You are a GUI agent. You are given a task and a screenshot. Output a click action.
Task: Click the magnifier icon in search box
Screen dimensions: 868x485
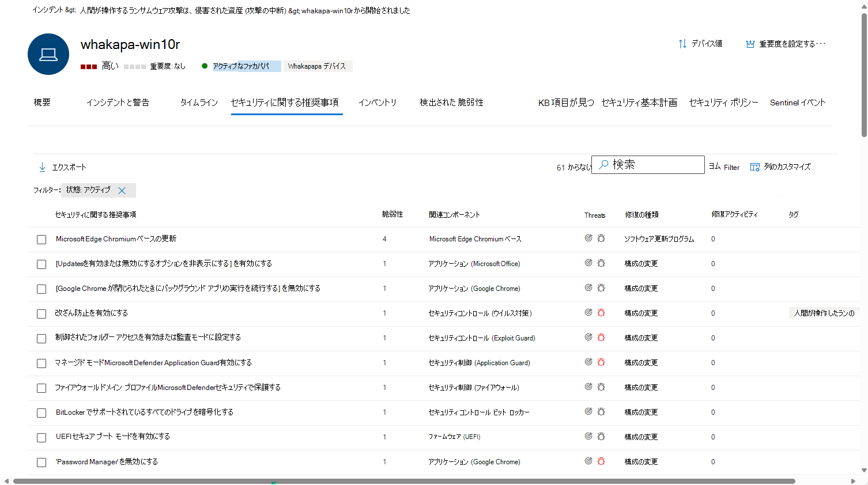[x=603, y=165]
